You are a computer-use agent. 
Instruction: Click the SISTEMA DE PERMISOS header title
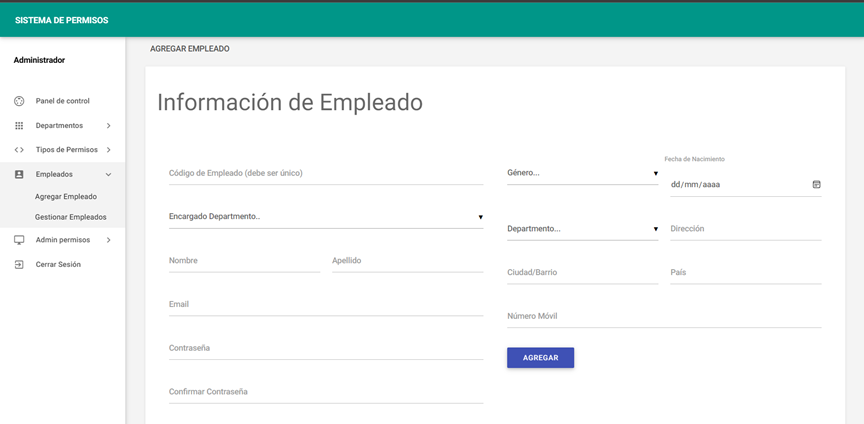coord(62,20)
